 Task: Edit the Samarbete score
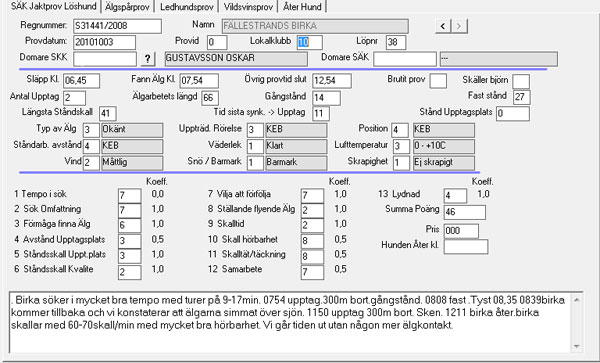click(x=312, y=272)
